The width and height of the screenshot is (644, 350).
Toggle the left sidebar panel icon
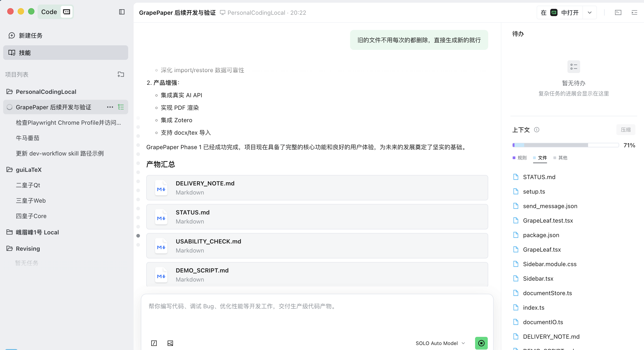pos(122,12)
